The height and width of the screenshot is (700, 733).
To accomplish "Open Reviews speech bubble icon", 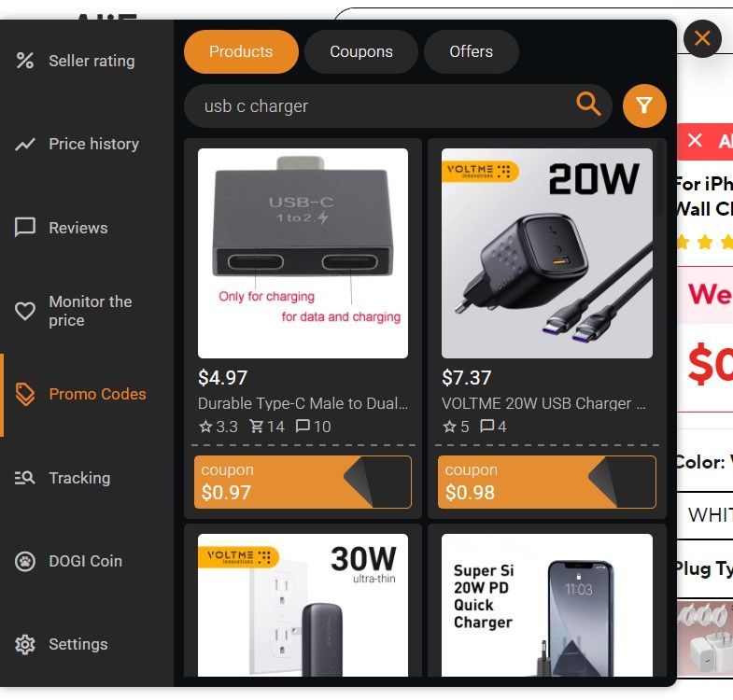I will [25, 228].
